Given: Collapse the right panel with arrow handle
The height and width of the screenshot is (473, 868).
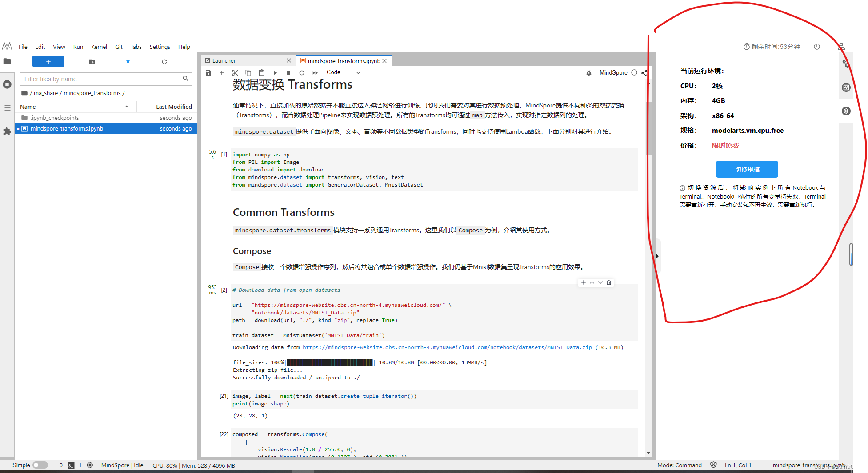Looking at the screenshot, I should (658, 256).
